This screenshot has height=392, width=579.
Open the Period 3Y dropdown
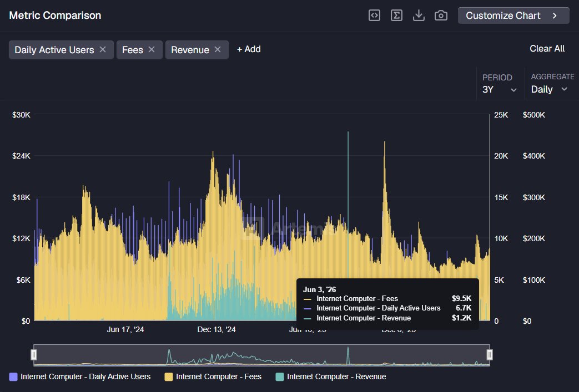pyautogui.click(x=499, y=90)
